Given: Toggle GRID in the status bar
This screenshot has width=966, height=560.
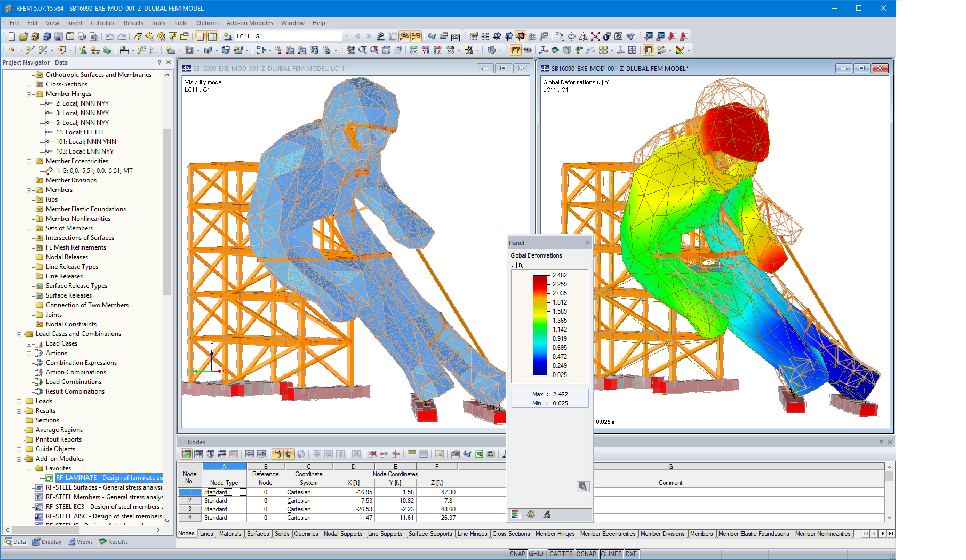Looking at the screenshot, I should pos(537,554).
